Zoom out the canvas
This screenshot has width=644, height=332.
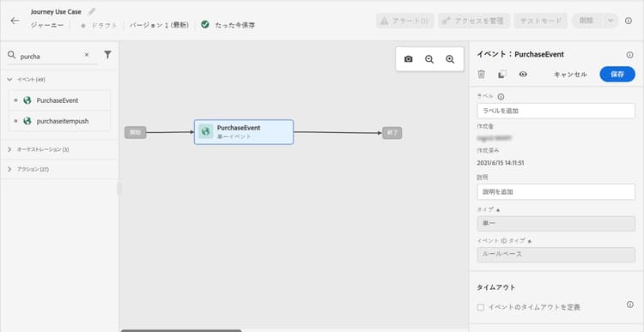click(x=429, y=59)
